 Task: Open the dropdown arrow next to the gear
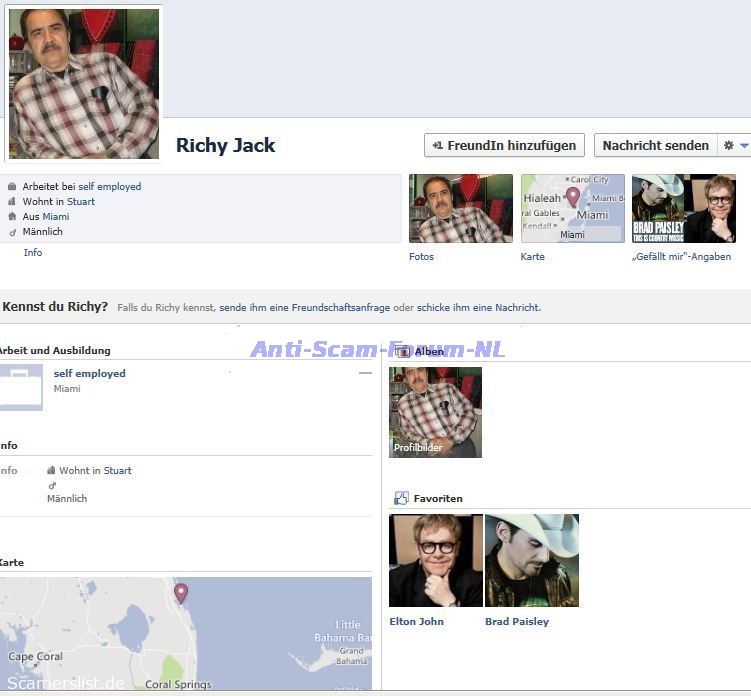click(x=744, y=146)
